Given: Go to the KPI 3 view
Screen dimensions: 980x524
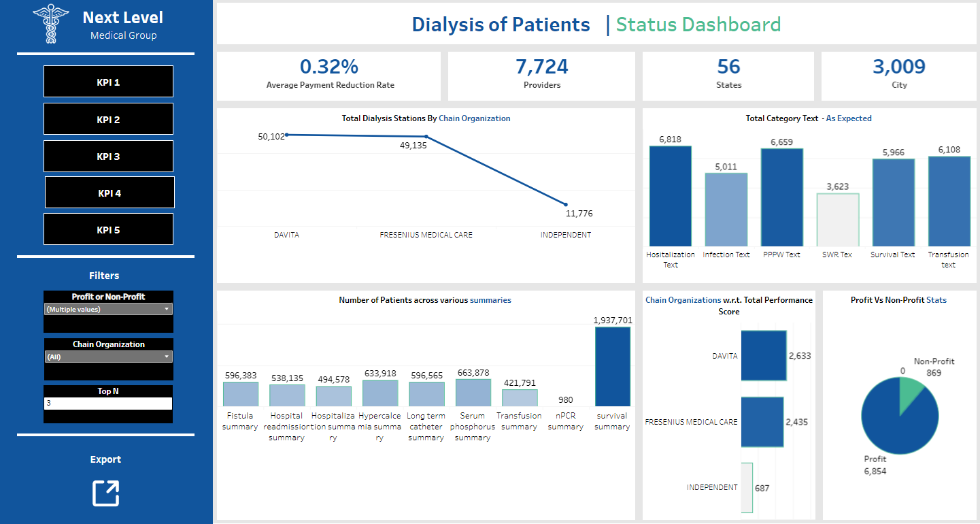Looking at the screenshot, I should 108,156.
